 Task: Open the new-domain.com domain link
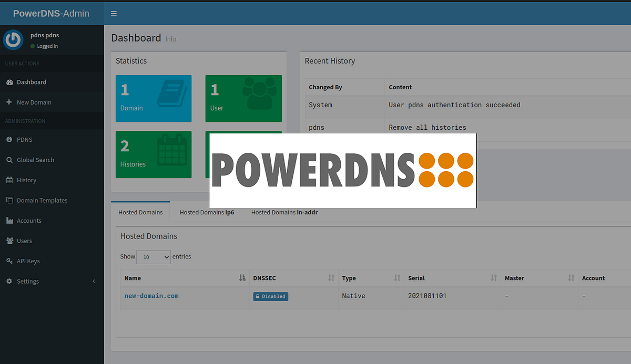[151, 296]
